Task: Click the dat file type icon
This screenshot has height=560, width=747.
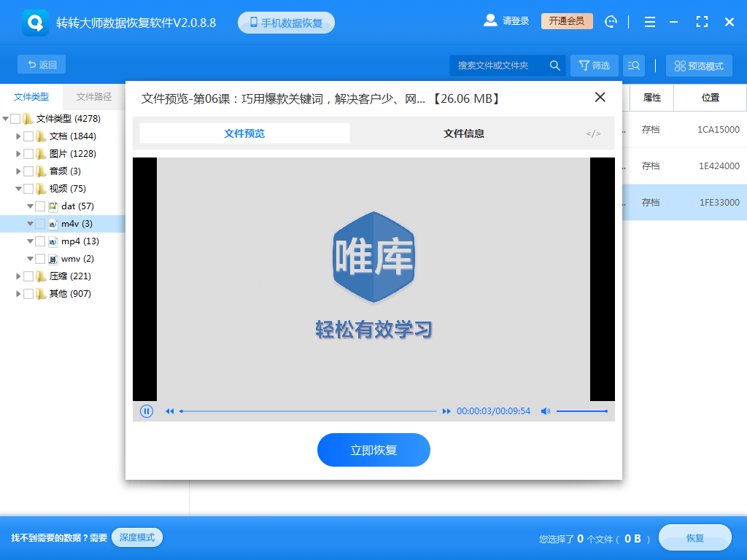Action: (53, 206)
